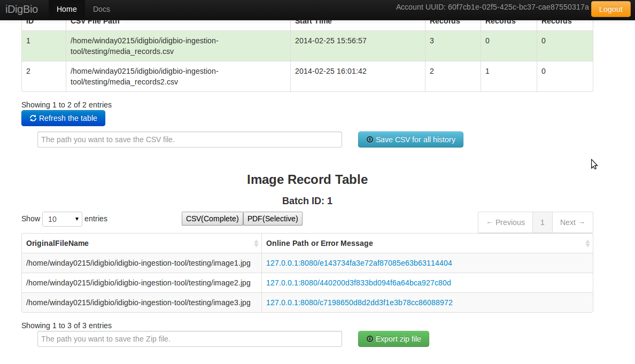Click the refresh icon in Refresh the table
This screenshot has height=364, width=635.
tap(33, 118)
